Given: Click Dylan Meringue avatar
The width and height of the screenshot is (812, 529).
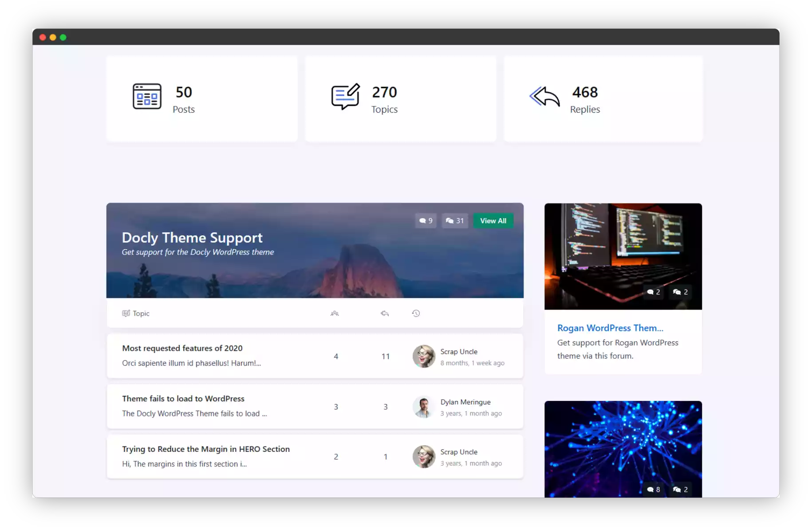Looking at the screenshot, I should (x=424, y=407).
